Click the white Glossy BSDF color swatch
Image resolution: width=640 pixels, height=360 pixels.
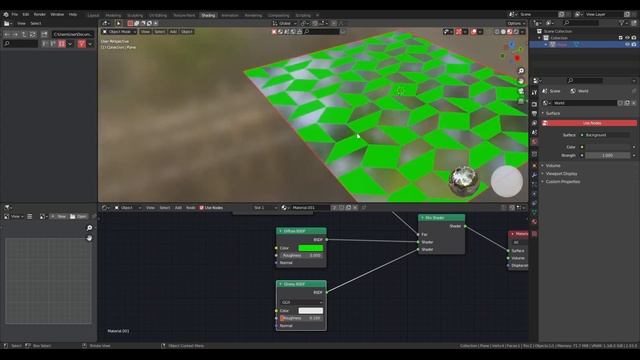tap(311, 311)
